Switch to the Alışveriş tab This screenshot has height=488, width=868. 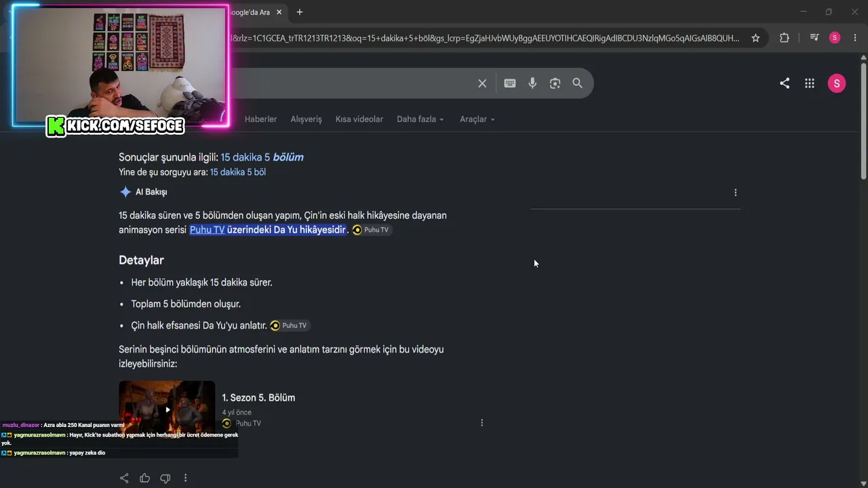tap(306, 119)
